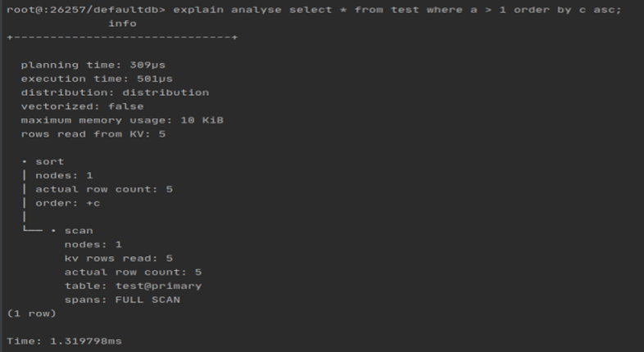The width and height of the screenshot is (644, 352).
Task: Click the scan node bullet
Action: 53,231
